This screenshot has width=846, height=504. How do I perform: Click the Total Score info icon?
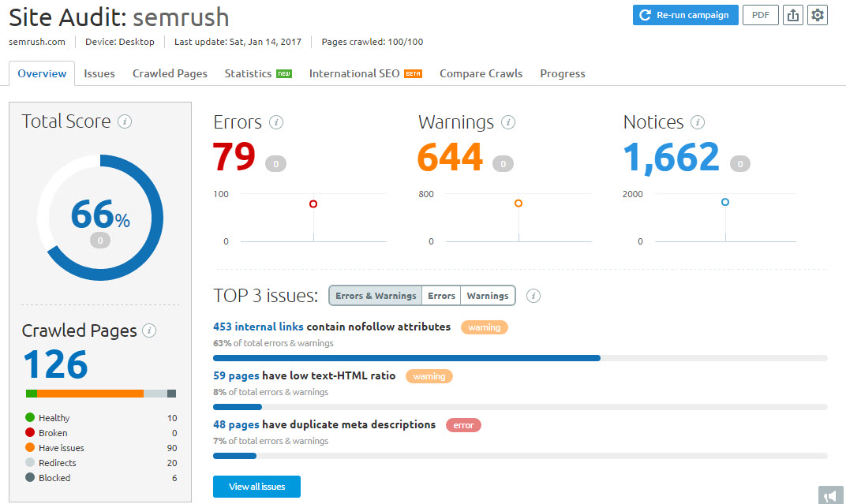point(125,121)
